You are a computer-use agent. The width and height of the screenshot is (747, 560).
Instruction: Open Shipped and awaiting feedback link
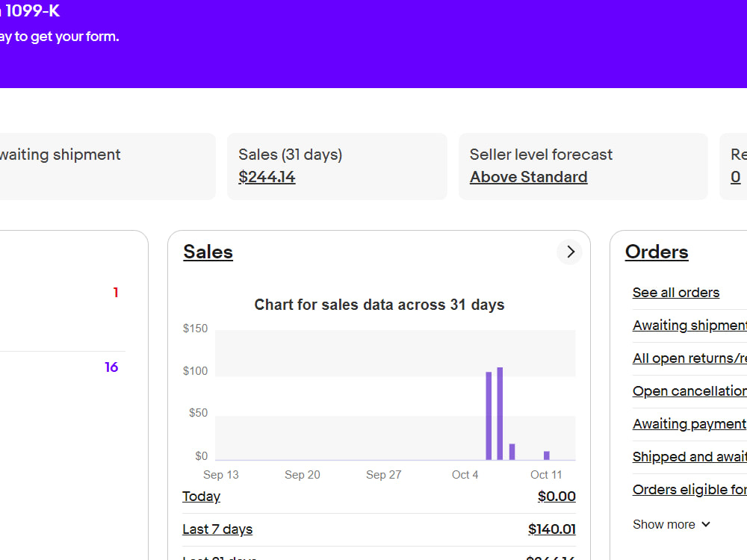(689, 457)
